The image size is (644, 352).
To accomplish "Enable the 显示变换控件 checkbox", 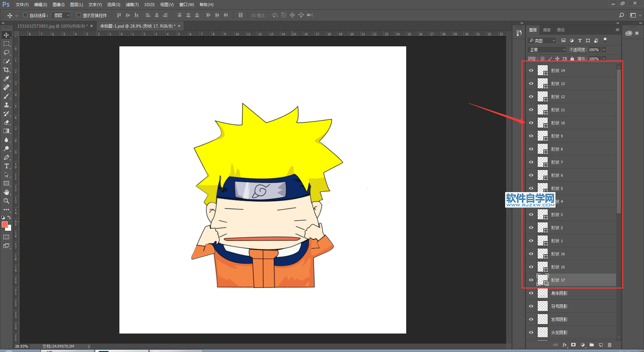I will pyautogui.click(x=78, y=15).
